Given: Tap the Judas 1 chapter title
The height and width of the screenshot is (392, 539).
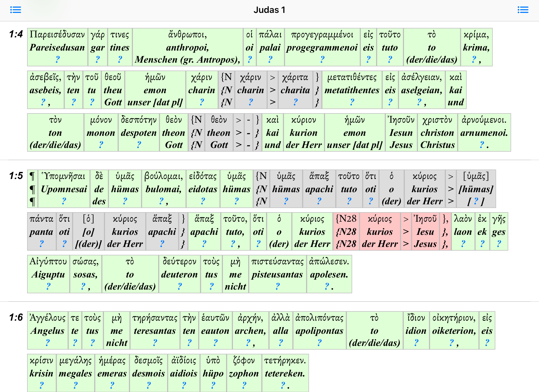Looking at the screenshot, I should click(269, 10).
